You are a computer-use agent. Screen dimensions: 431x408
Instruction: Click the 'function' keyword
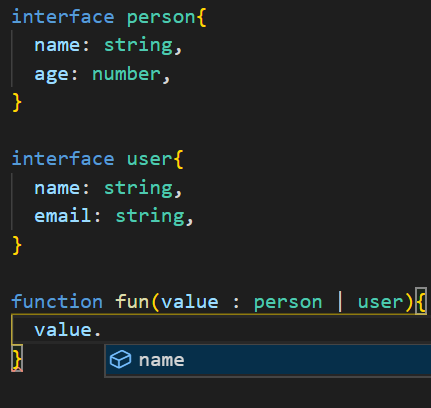click(x=57, y=301)
